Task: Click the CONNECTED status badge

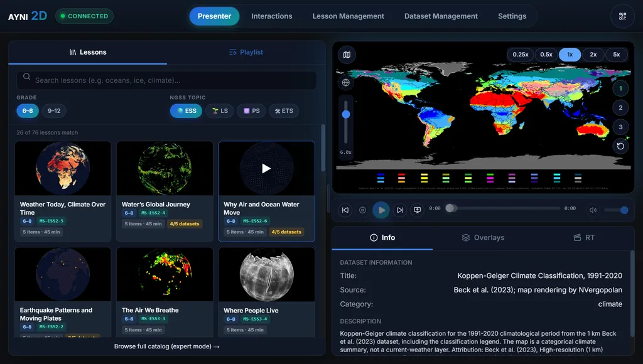Action: point(85,16)
